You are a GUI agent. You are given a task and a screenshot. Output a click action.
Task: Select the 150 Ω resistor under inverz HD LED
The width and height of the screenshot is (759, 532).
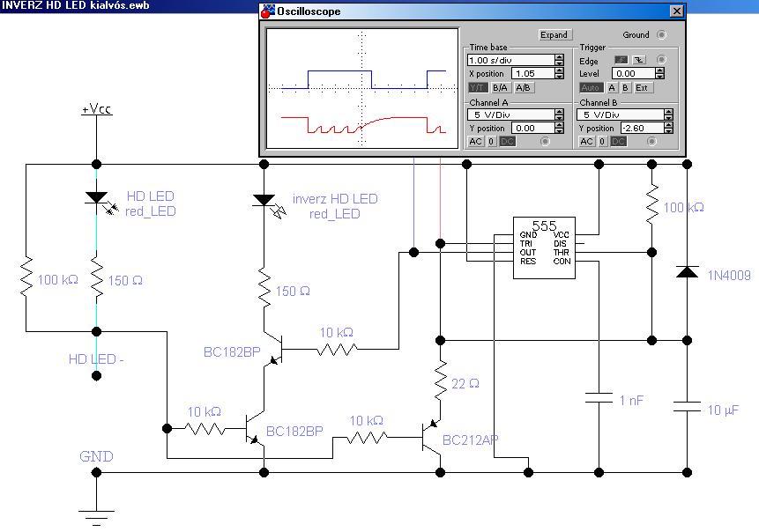(264, 287)
